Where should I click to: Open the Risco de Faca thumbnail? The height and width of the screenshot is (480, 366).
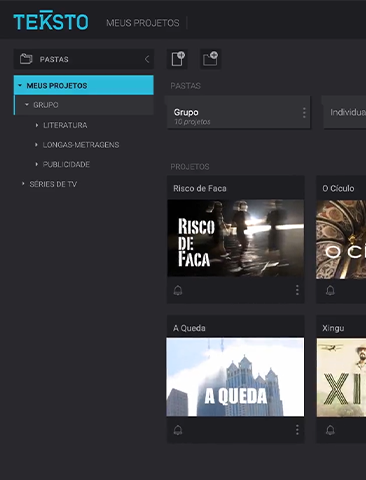pyautogui.click(x=235, y=238)
